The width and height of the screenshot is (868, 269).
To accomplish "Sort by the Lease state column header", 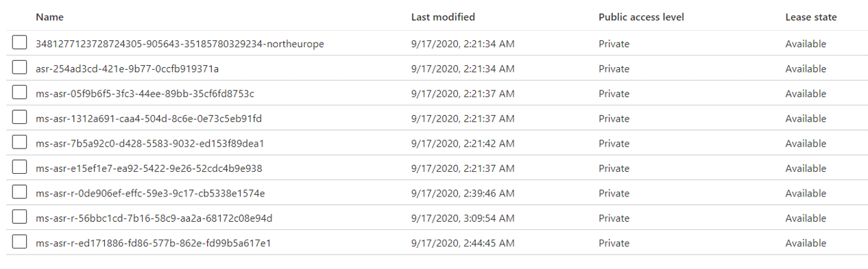I will click(x=811, y=17).
